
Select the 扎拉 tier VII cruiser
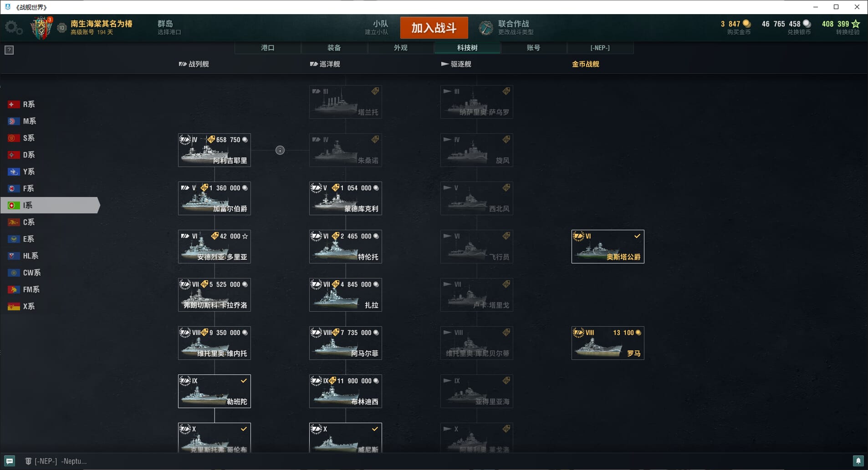click(x=346, y=295)
